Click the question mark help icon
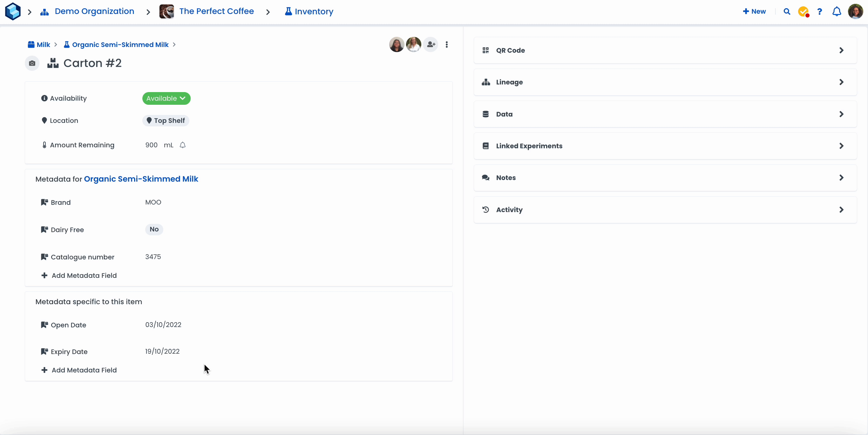 (x=819, y=11)
